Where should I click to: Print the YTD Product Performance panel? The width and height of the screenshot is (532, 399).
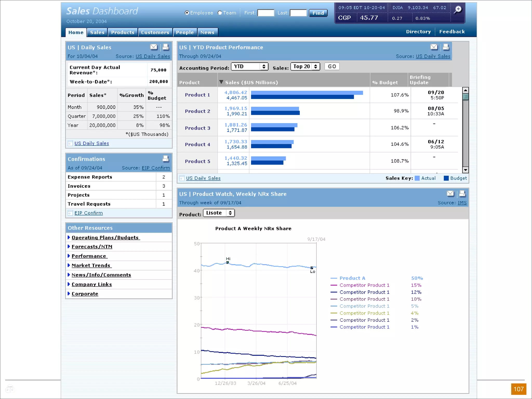click(446, 47)
